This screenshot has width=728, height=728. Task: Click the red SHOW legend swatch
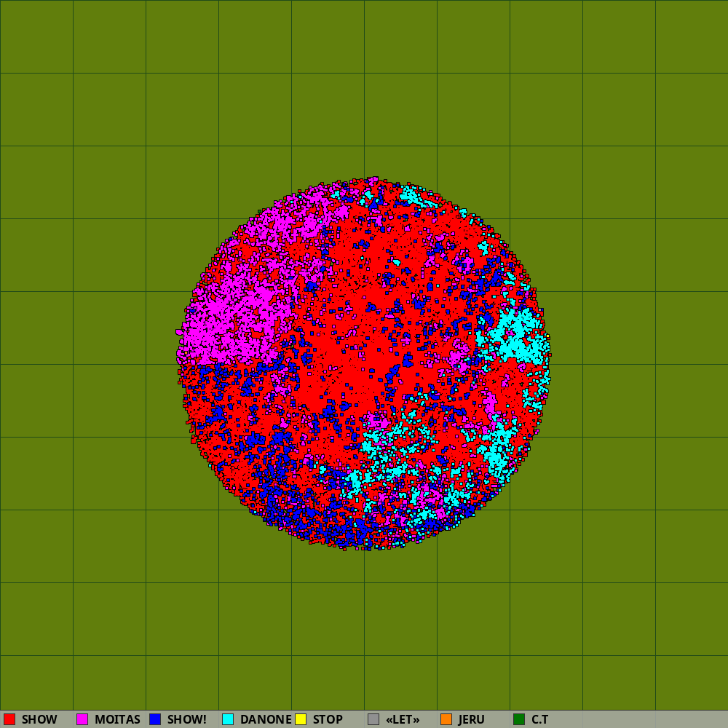pyautogui.click(x=9, y=719)
